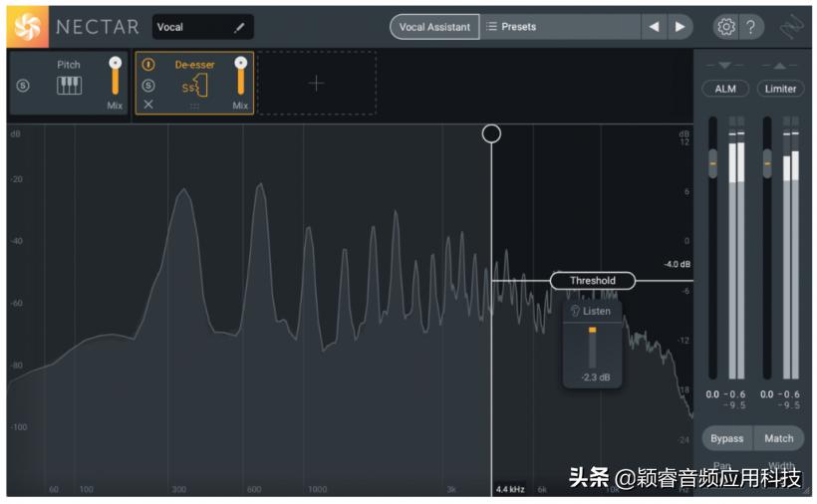Viewport: 817px width, 504px height.
Task: Toggle ALM mode
Action: [725, 89]
